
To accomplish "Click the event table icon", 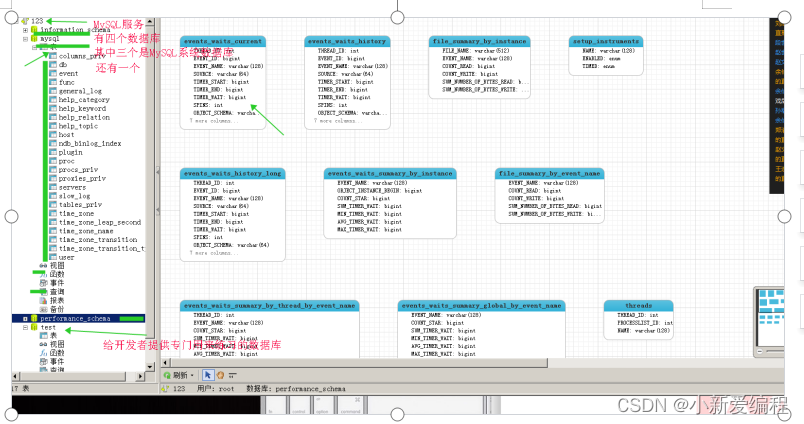I will pos(53,73).
